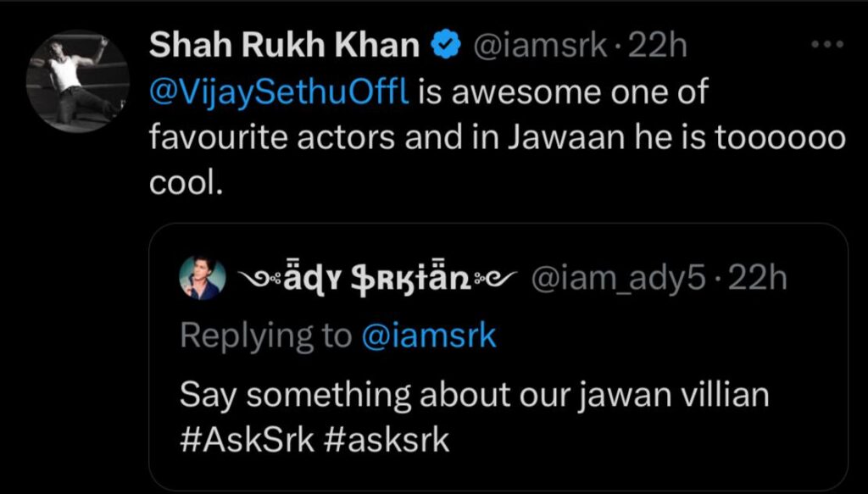Open the @iam_ady5 handle
The width and height of the screenshot is (868, 494).
coord(619,280)
